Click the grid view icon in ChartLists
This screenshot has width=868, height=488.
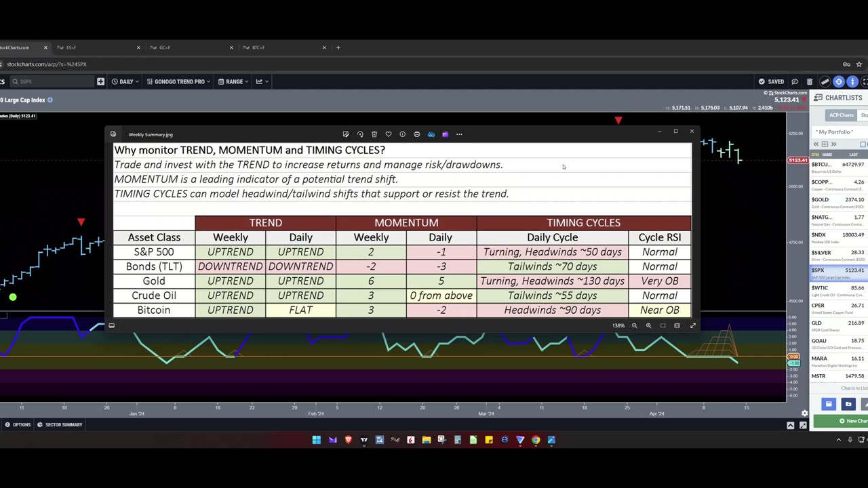[825, 144]
